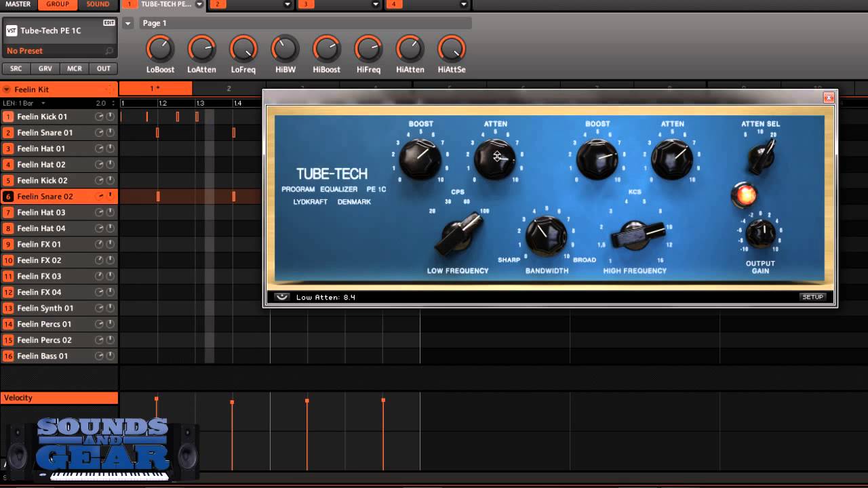Click the MCR button
The width and height of the screenshot is (868, 488).
75,68
